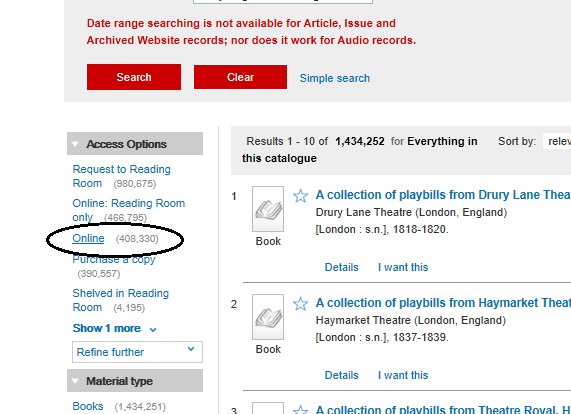The image size is (571, 414).
Task: Click the text [London : s.n.], 1818-1820.
Action: pos(382,229)
